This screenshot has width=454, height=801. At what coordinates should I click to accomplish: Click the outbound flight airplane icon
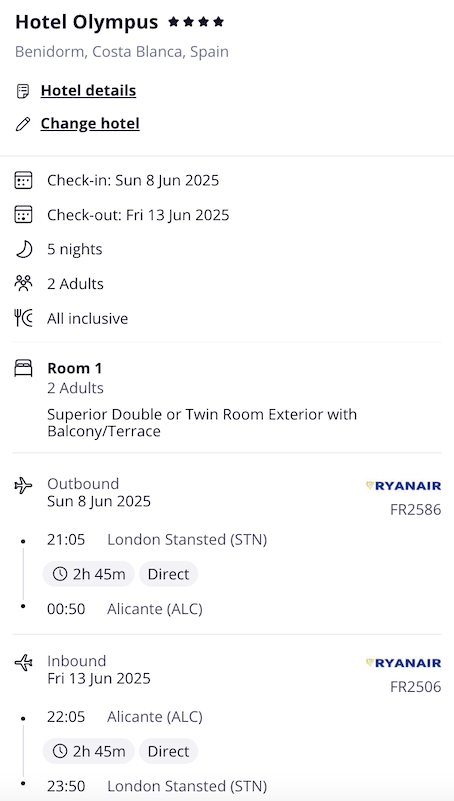click(23, 485)
